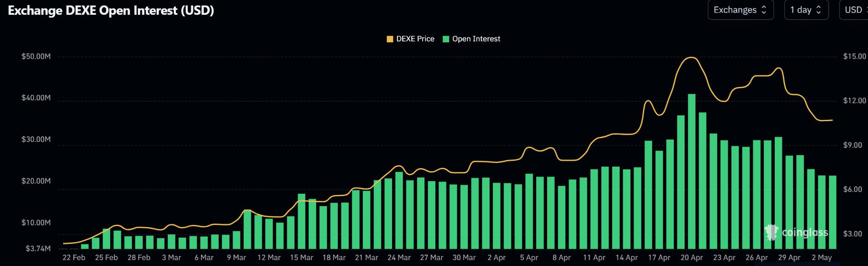
Task: Click the 18 Mar date label
Action: [334, 258]
